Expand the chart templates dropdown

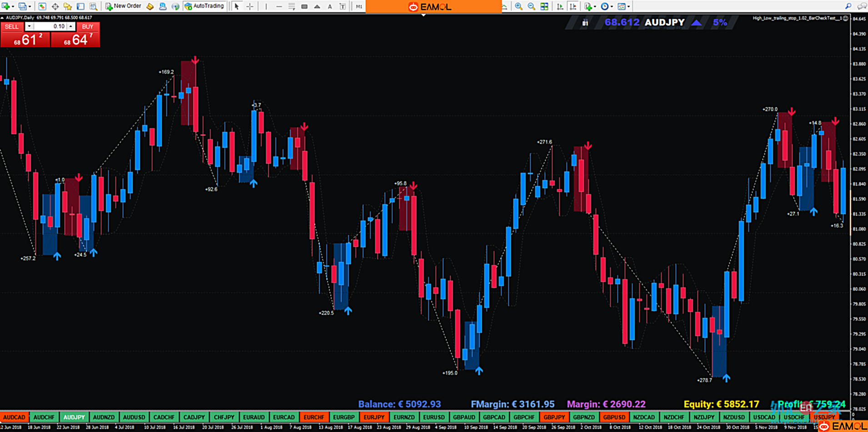tap(629, 6)
